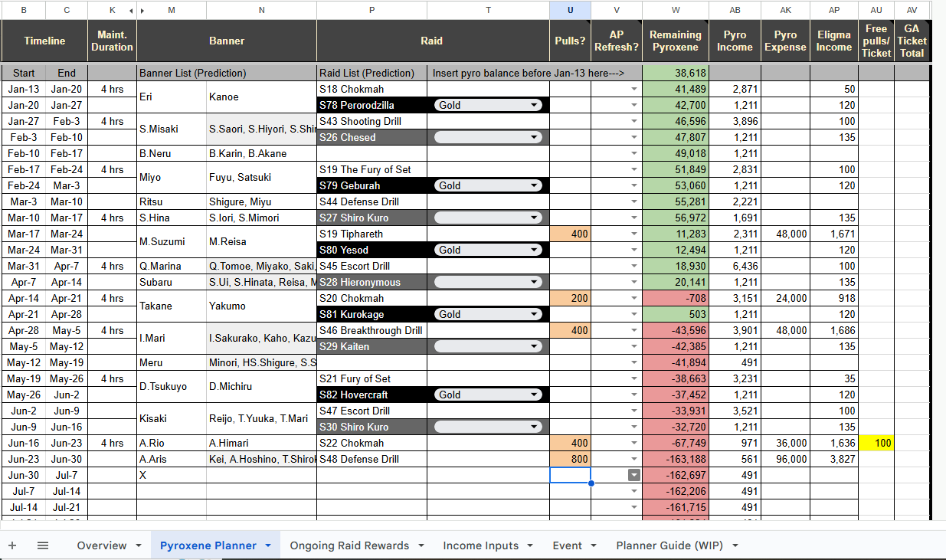The image size is (946, 560).
Task: Select pyro expense 96,000 cell
Action: [786, 459]
